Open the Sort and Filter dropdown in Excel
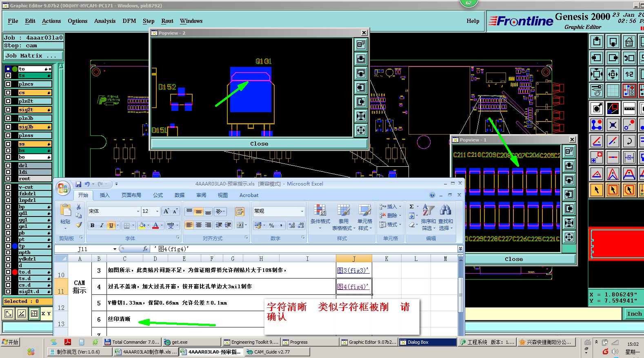The height and width of the screenshot is (358, 644). tap(428, 218)
